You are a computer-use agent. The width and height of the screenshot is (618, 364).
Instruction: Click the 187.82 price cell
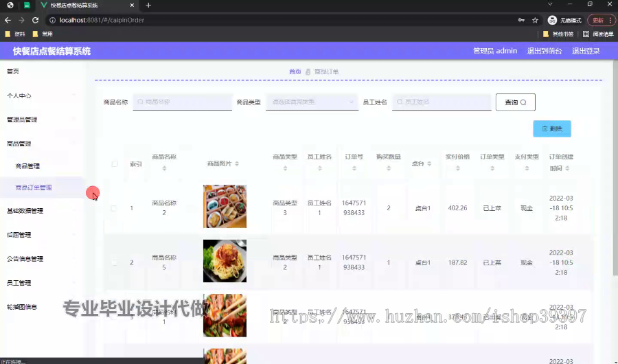pos(457,262)
